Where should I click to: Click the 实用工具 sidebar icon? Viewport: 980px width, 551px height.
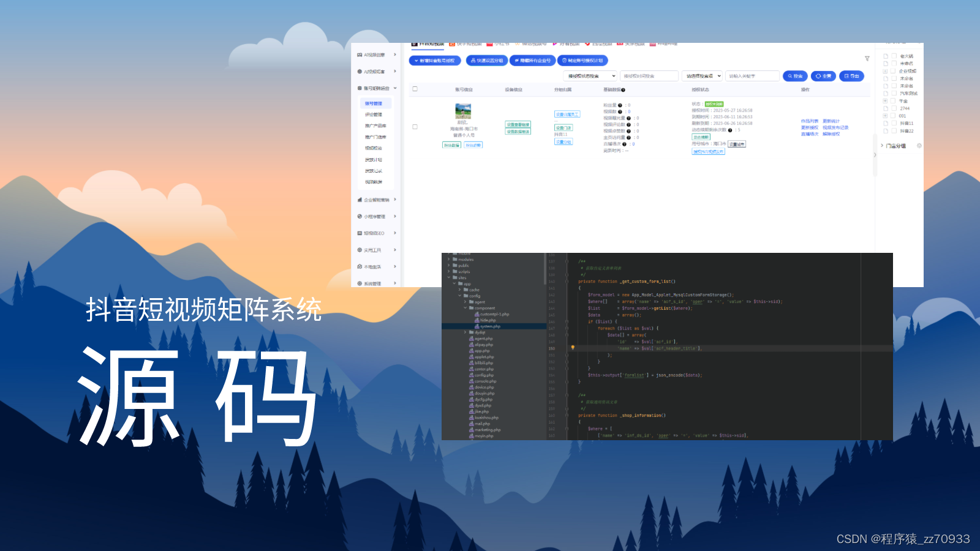coord(360,250)
